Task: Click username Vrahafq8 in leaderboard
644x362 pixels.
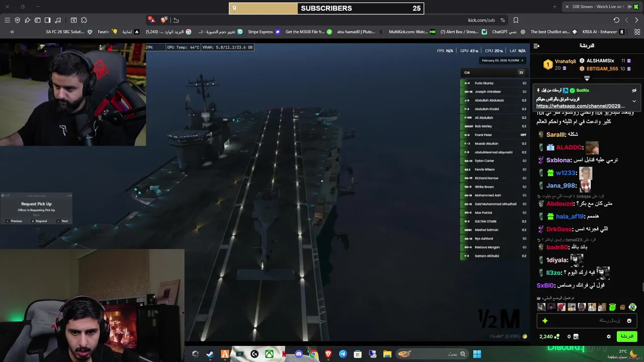Action: pyautogui.click(x=566, y=61)
